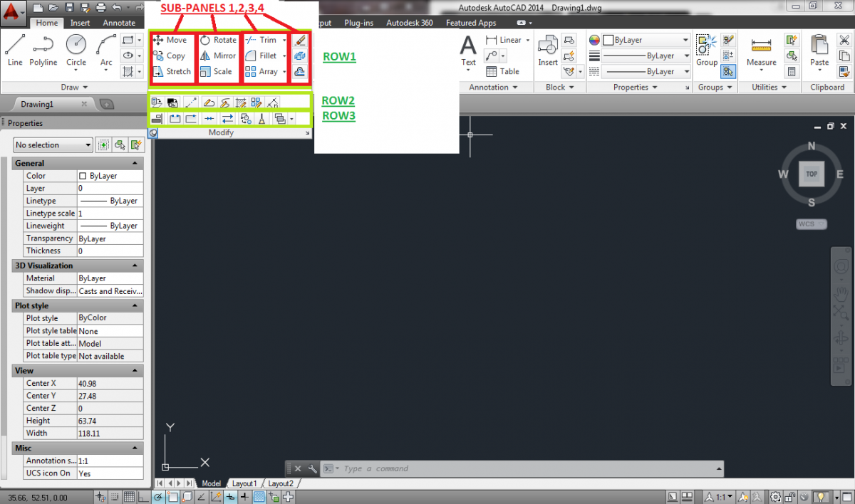Click the Group tool

pyautogui.click(x=707, y=51)
